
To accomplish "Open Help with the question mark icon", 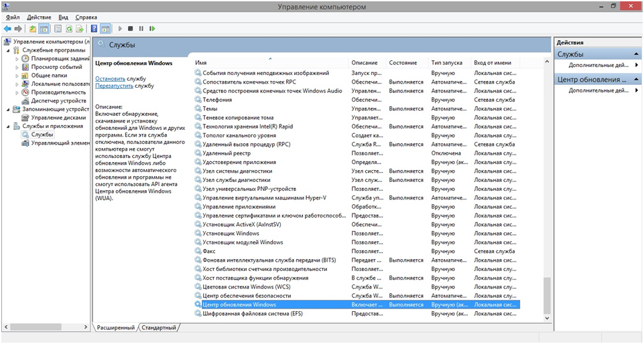I will (94, 29).
